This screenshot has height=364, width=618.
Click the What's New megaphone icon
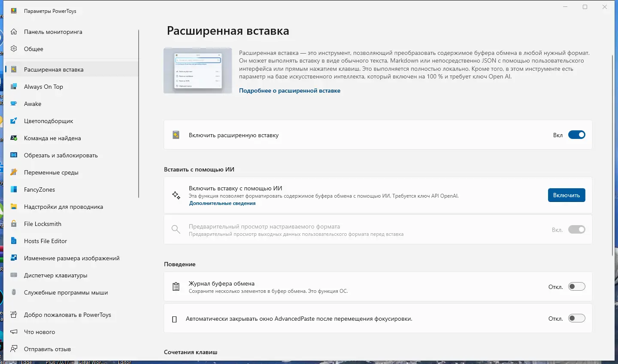[x=14, y=332]
